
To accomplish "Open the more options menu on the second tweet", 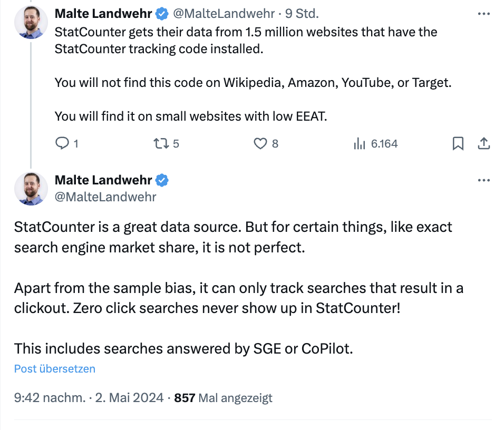I will 483,179.
